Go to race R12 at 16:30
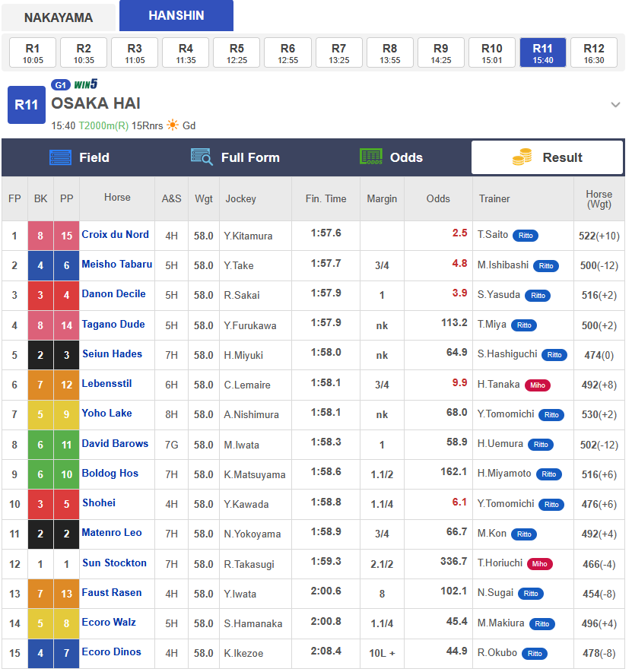 (x=594, y=53)
